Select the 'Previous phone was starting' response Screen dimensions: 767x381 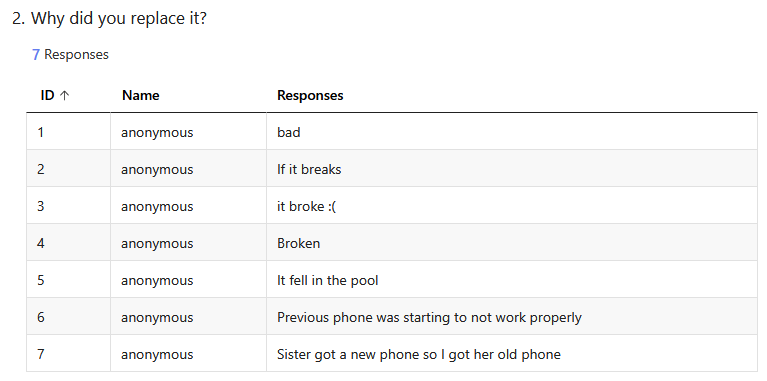point(429,317)
